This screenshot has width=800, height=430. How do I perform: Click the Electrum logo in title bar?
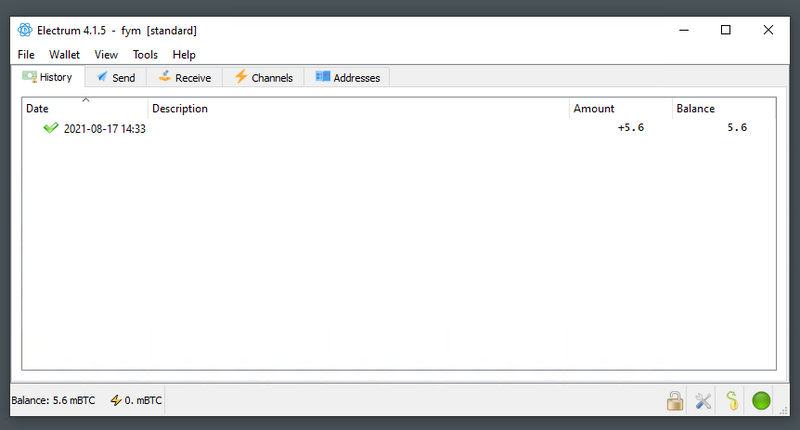pyautogui.click(x=25, y=30)
